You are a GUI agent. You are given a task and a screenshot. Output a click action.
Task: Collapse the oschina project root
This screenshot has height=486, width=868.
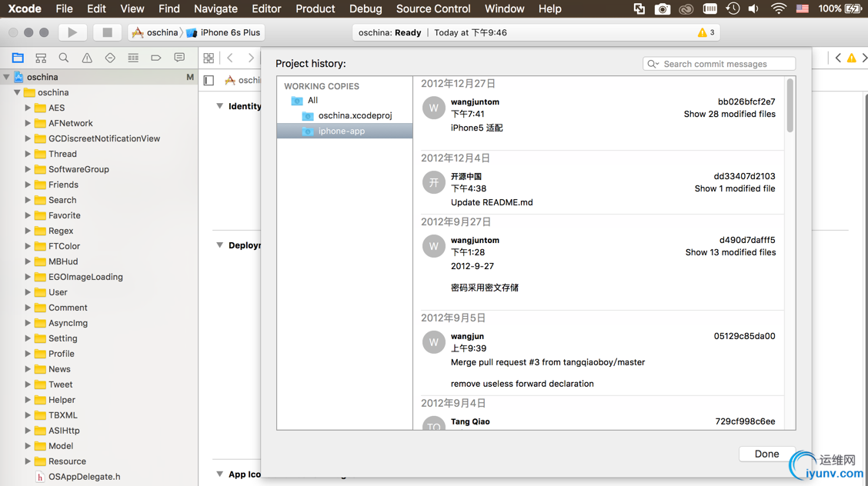click(x=7, y=77)
